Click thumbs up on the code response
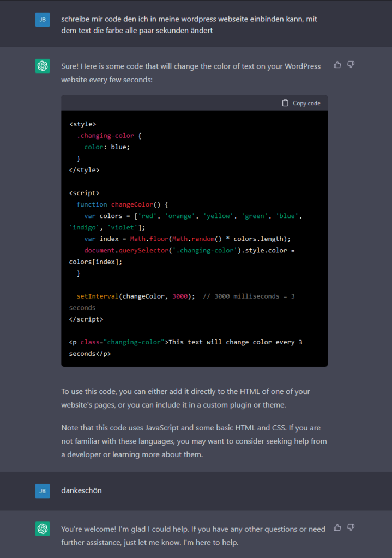392x558 pixels. pos(337,65)
